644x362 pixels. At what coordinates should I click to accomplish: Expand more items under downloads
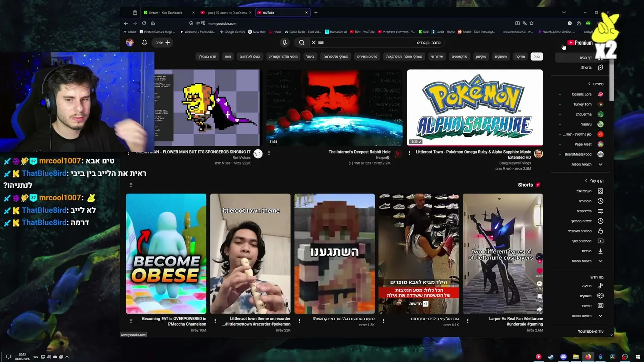click(582, 261)
